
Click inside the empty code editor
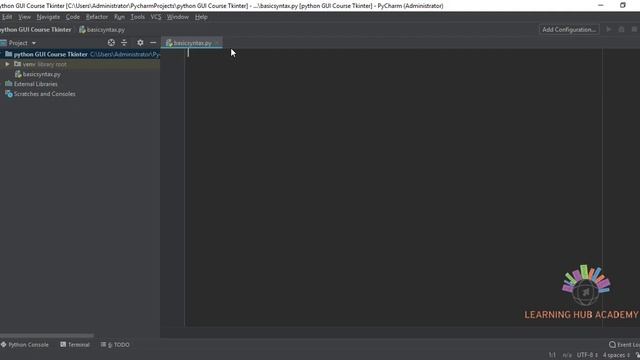392,188
